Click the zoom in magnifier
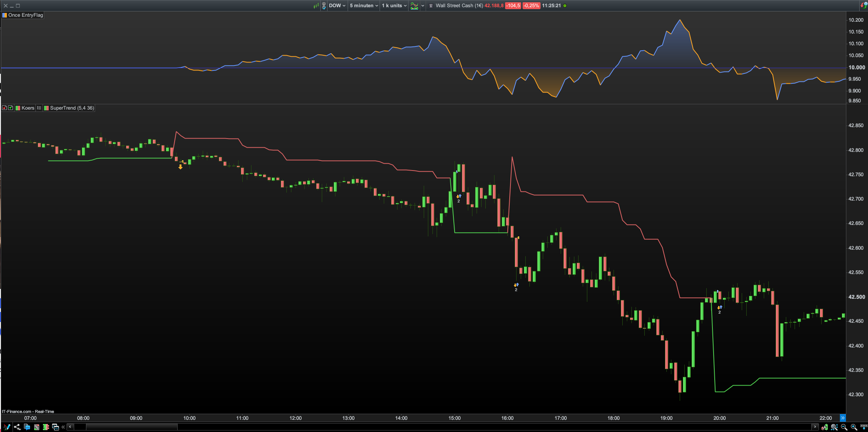Screen dimensions: 868x432 tap(854, 427)
